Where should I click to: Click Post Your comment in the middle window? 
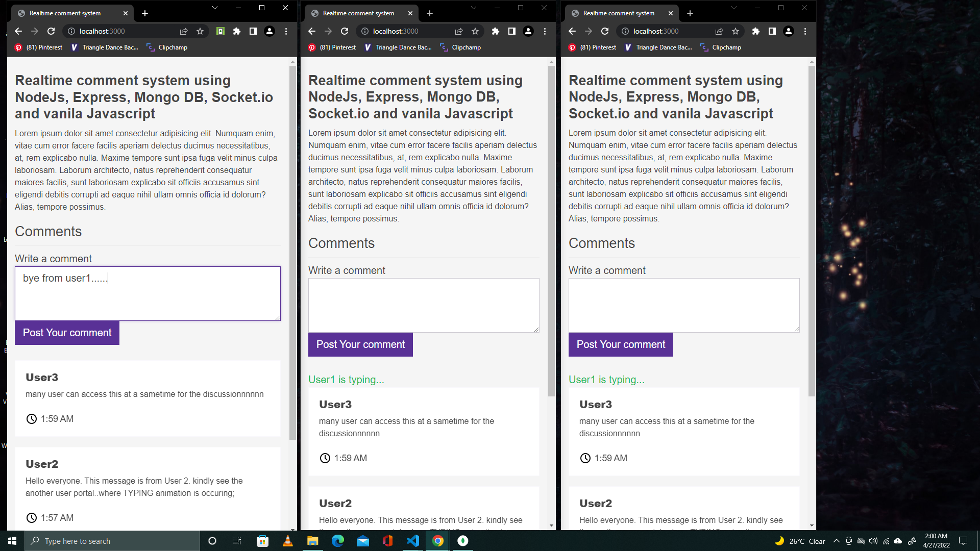360,344
